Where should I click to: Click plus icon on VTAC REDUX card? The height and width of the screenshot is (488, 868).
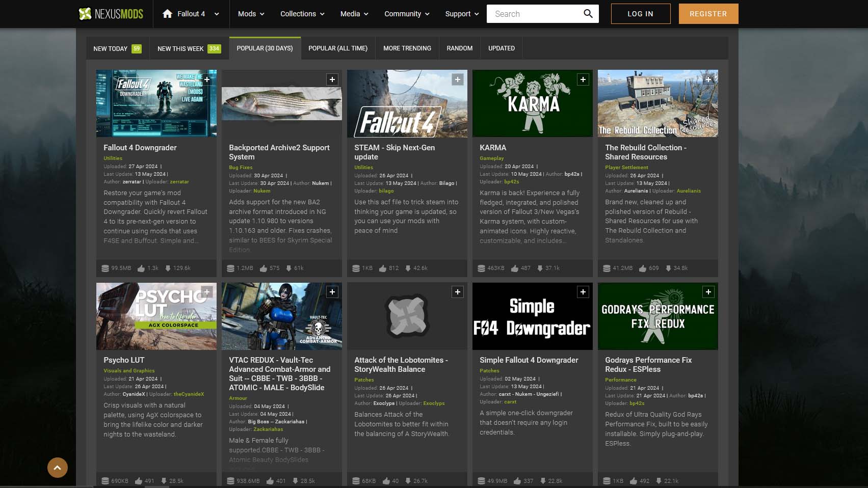click(332, 292)
